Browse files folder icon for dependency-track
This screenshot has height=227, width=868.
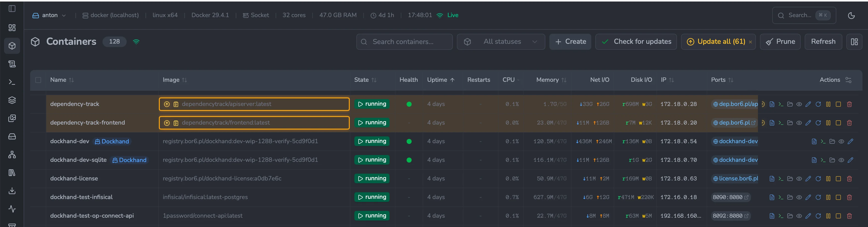point(790,104)
